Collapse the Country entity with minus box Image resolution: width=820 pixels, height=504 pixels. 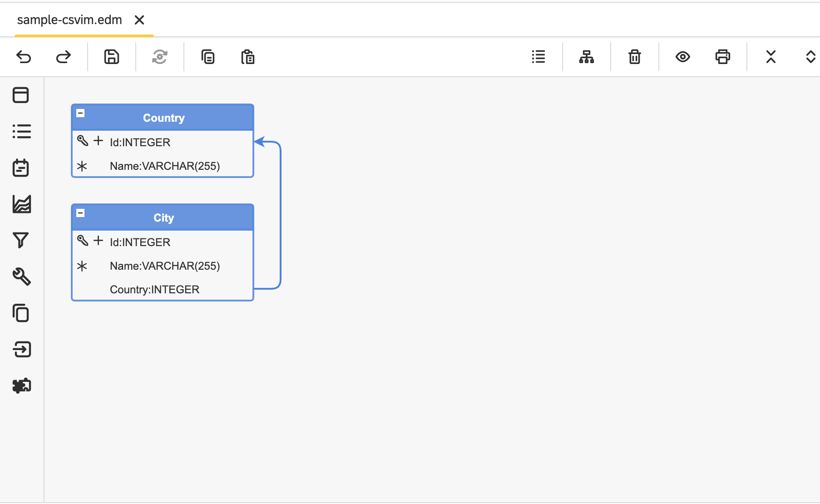coord(80,113)
